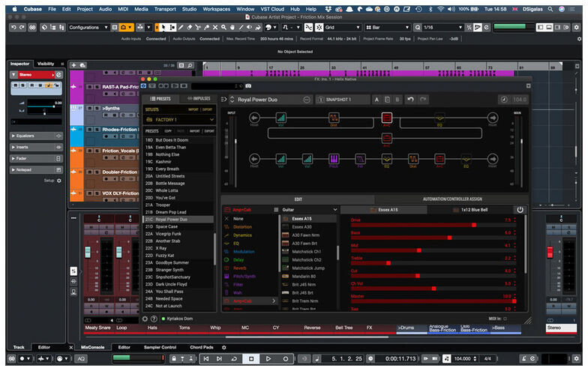The image size is (588, 368).
Task: Toggle the Amp block bypass power button
Action: 520,209
